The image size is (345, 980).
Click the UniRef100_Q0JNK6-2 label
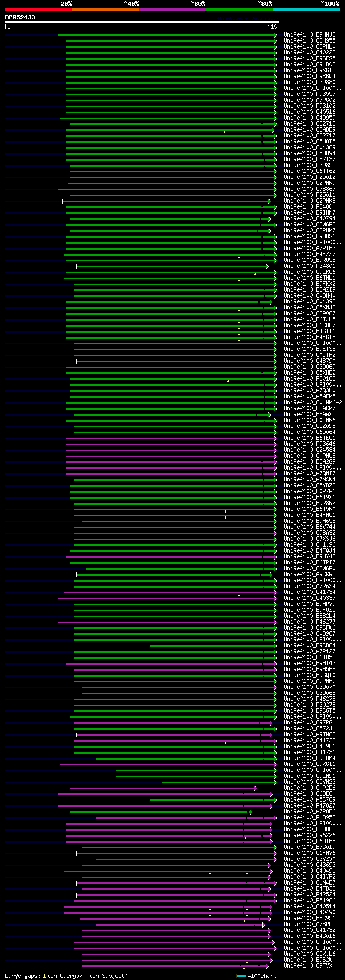point(313,403)
